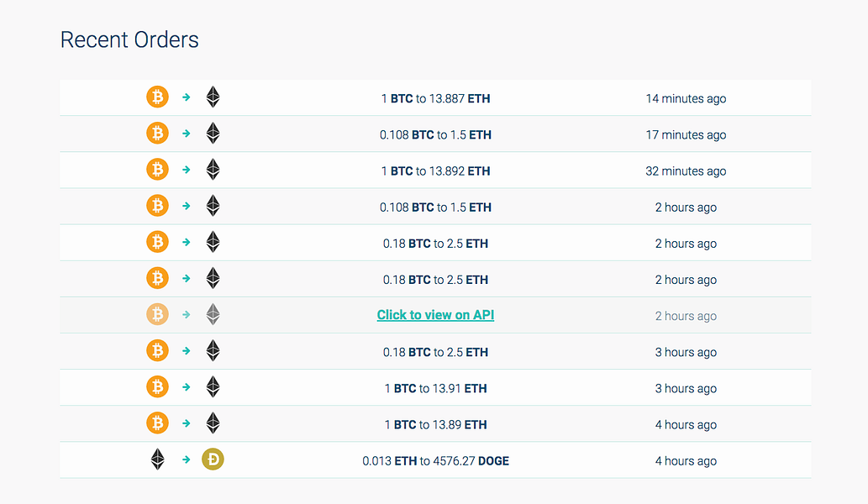Click the Dogecoin icon in the bottom row
Viewport: 868px width, 504px height.
(212, 459)
